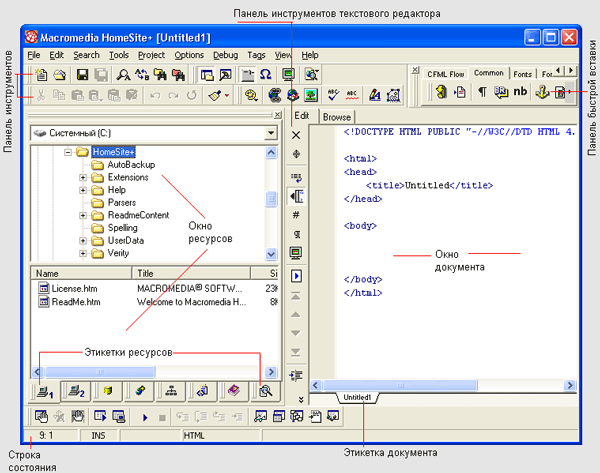Click the Replace A-to-B toolbar icon
Screen dimensions: 600x473
point(142,74)
